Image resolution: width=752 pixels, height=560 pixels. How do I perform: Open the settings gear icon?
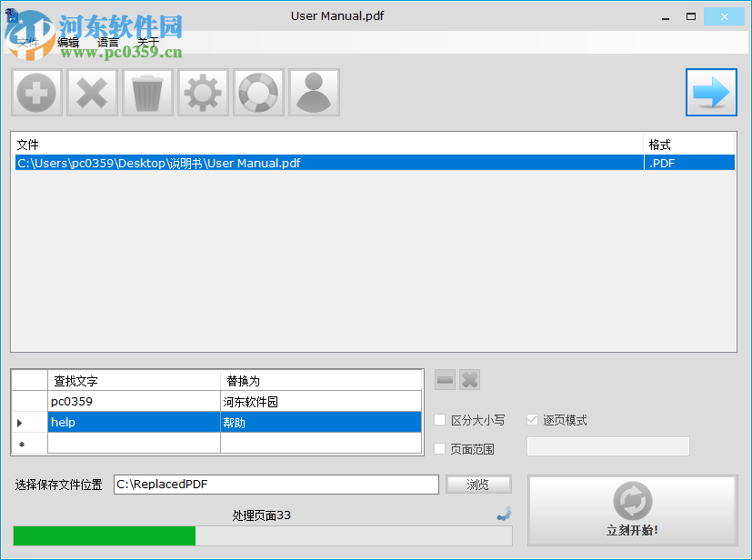click(x=203, y=92)
